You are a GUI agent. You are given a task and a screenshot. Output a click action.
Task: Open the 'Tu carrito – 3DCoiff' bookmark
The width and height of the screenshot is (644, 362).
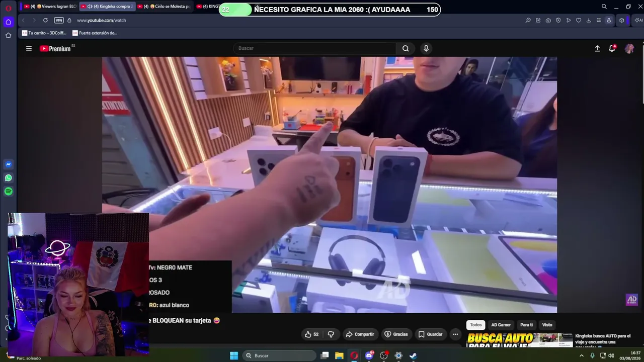[44, 33]
